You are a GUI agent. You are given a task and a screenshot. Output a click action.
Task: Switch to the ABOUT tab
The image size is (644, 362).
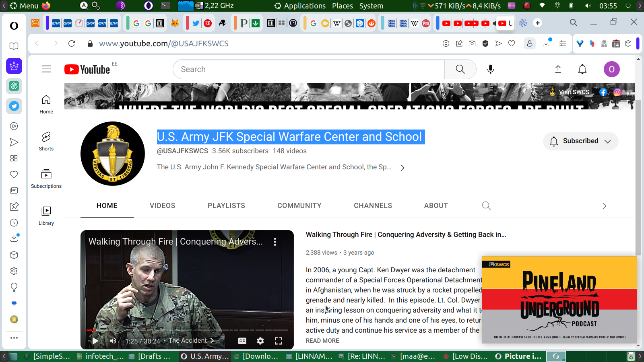click(436, 206)
